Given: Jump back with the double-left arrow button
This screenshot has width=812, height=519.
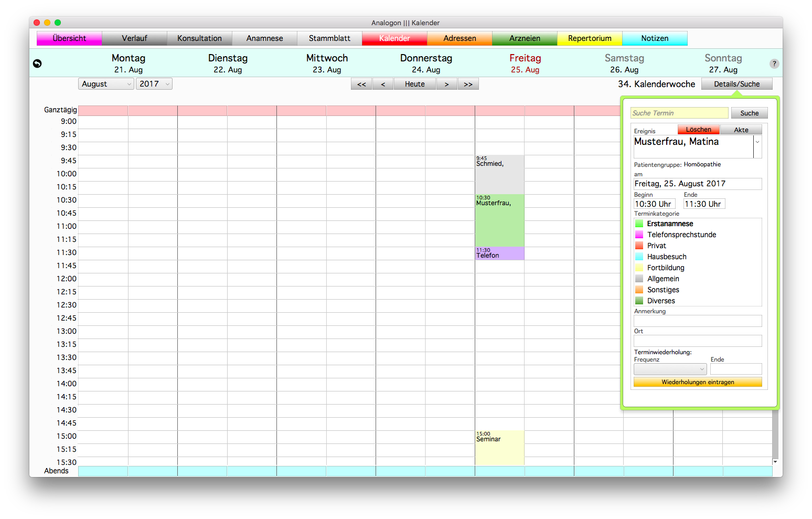Looking at the screenshot, I should click(361, 84).
